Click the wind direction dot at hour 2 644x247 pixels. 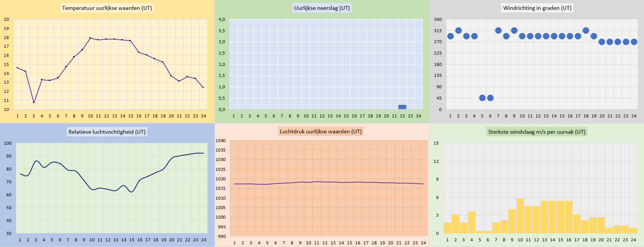pos(458,31)
